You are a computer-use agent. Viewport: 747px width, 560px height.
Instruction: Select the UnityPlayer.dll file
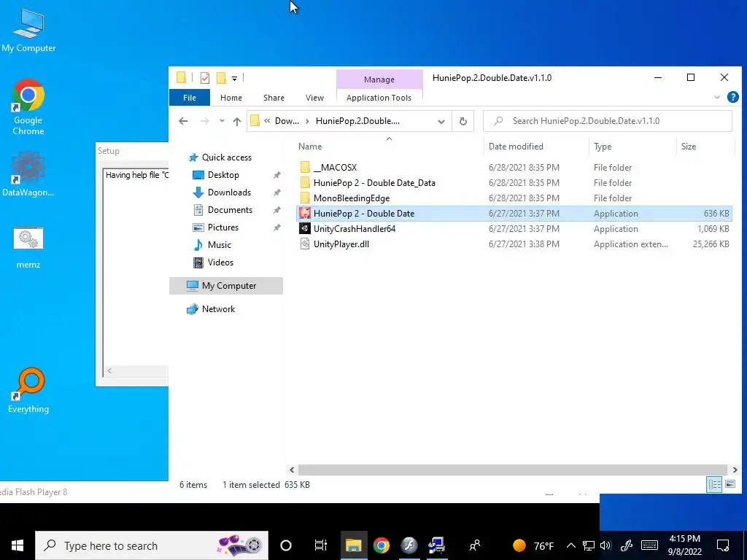(514, 244)
